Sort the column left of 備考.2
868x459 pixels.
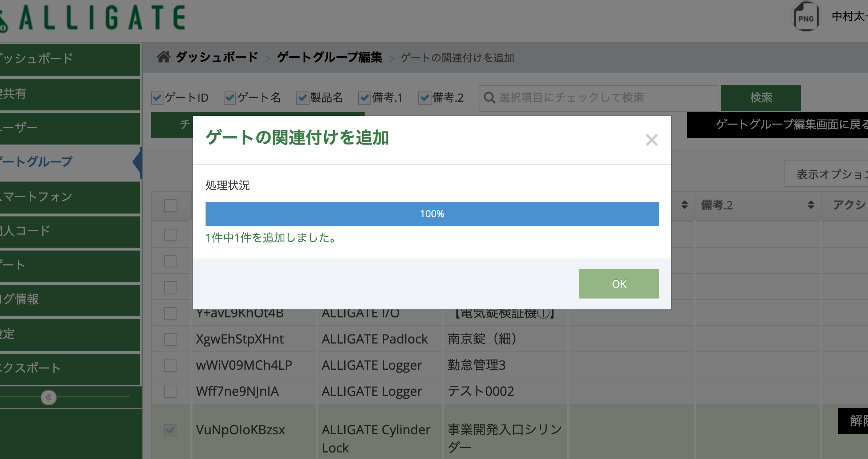[684, 205]
